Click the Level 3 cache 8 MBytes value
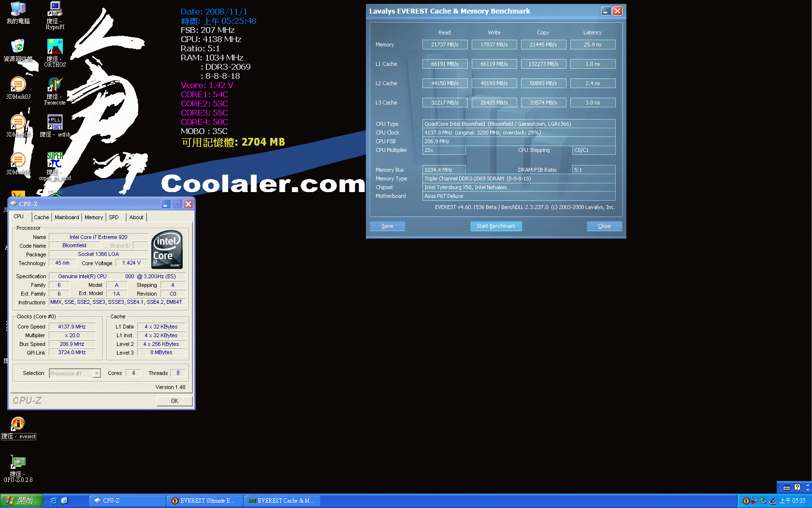This screenshot has height=508, width=812. (x=161, y=353)
